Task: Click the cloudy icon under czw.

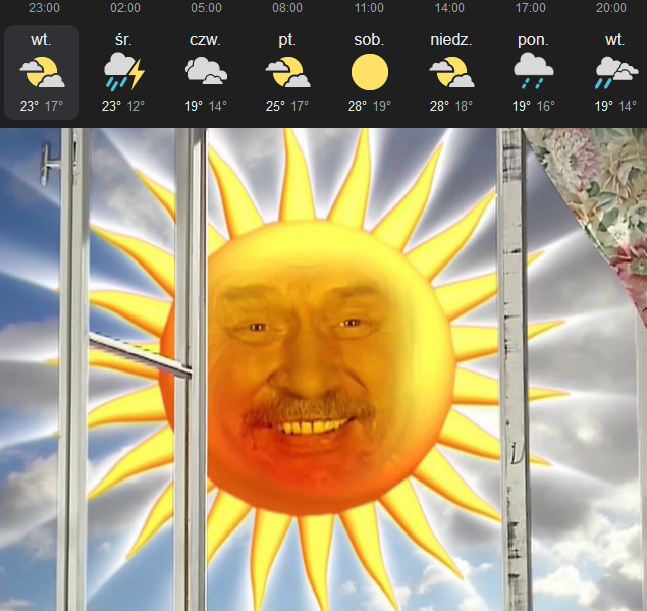Action: 205,72
